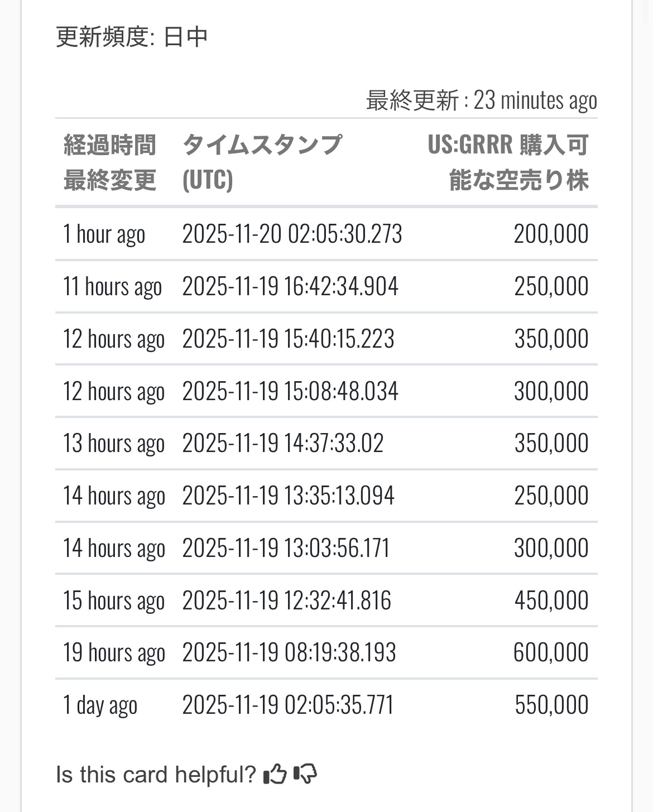
Task: Click the タイムスタンプ (UTC) column header
Action: 262,162
